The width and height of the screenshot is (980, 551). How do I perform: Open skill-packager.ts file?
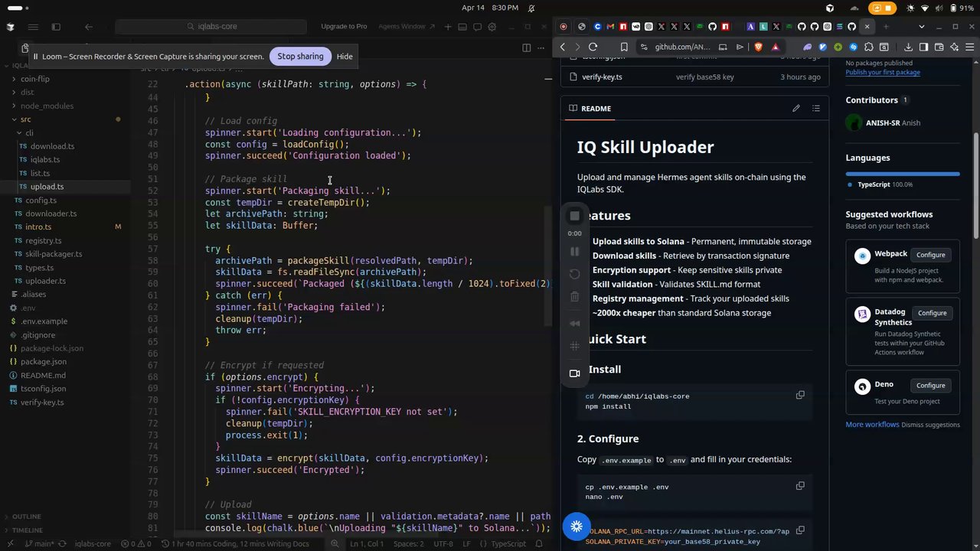[54, 254]
